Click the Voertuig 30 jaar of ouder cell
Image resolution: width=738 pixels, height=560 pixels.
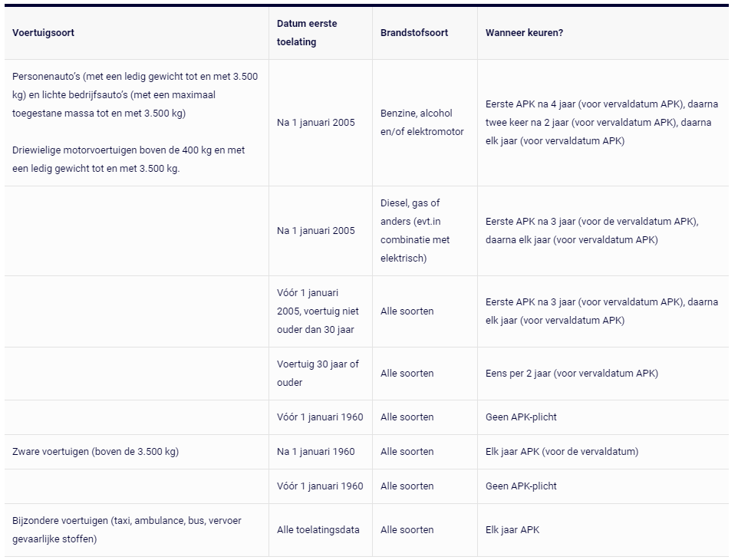[318, 373]
